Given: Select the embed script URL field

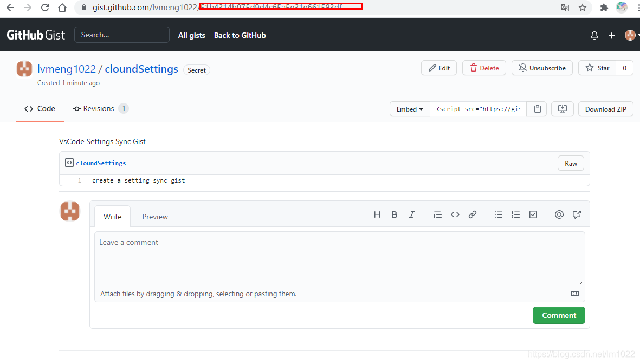Looking at the screenshot, I should pyautogui.click(x=479, y=109).
